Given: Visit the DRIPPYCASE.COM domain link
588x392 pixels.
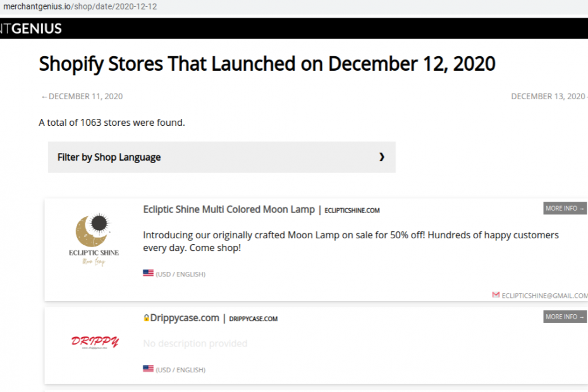Looking at the screenshot, I should 253,319.
